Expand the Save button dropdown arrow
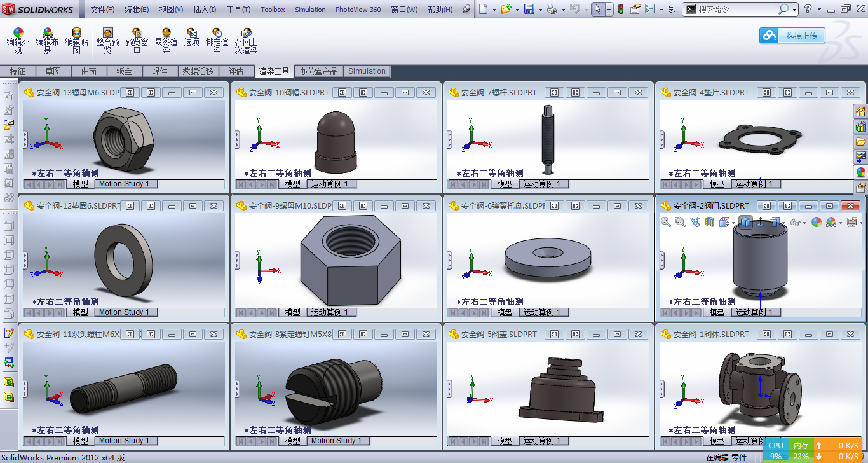This screenshot has height=463, width=868. point(540,10)
